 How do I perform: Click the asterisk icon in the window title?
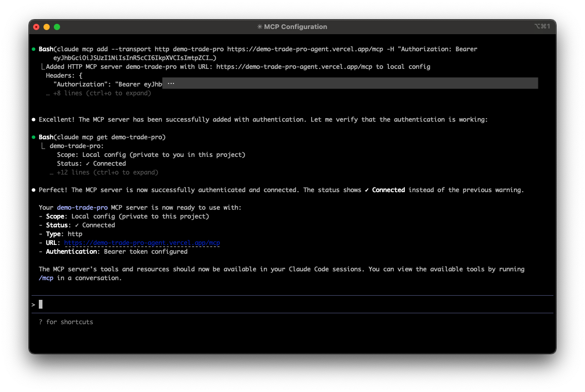[259, 27]
